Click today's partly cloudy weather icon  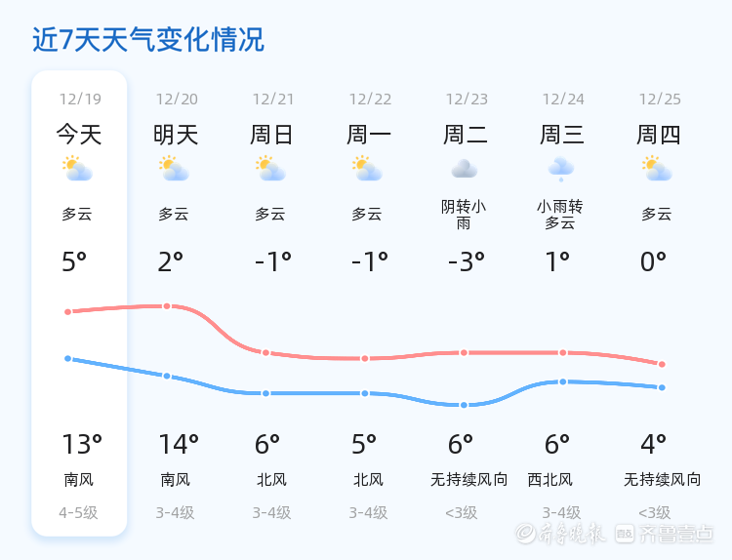(x=77, y=170)
